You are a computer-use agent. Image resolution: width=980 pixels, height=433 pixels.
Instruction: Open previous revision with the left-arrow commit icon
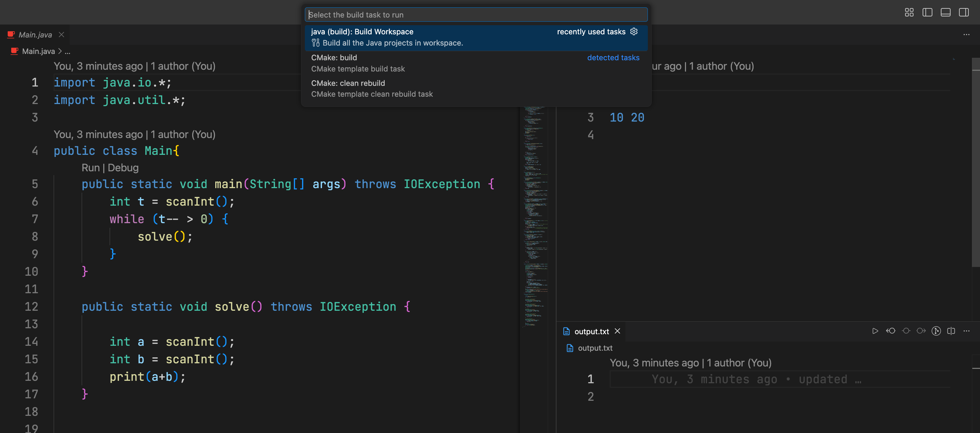point(891,331)
